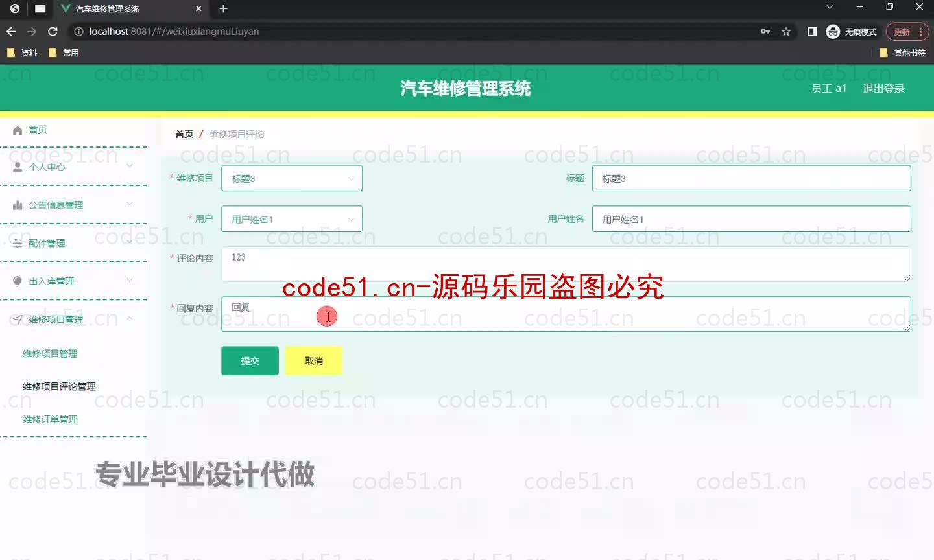
Task: Open the 维修项目 dropdown showing 标题3
Action: (x=292, y=178)
